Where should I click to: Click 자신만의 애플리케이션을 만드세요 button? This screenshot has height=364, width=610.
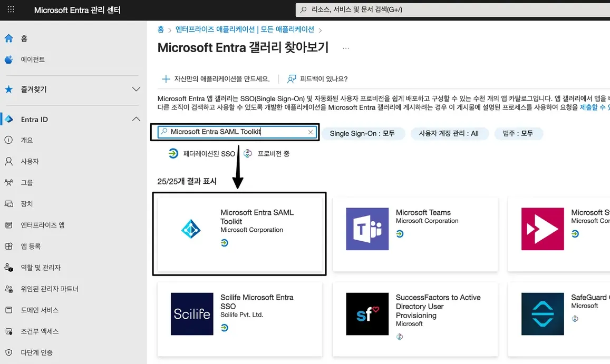(216, 79)
